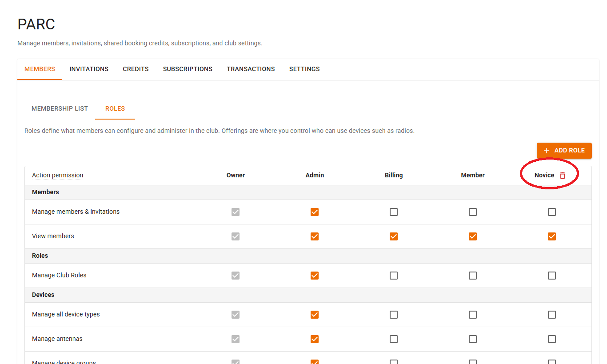The height and width of the screenshot is (364, 607).
Task: Click the "Action permission" header
Action: coord(57,175)
